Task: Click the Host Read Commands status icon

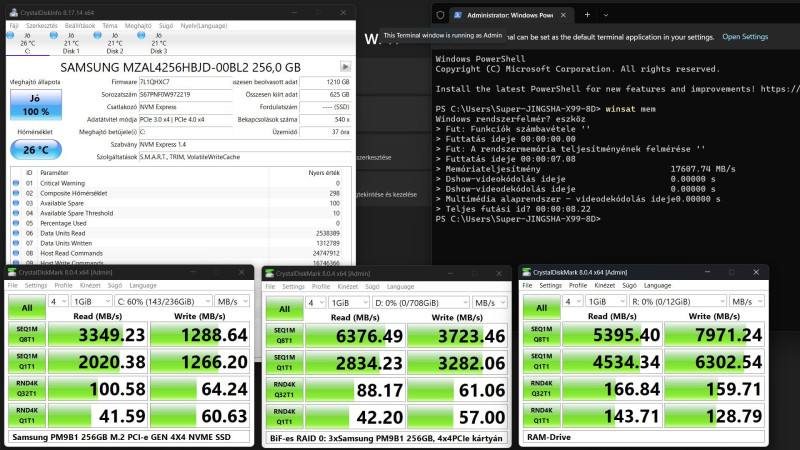Action: pyautogui.click(x=16, y=253)
